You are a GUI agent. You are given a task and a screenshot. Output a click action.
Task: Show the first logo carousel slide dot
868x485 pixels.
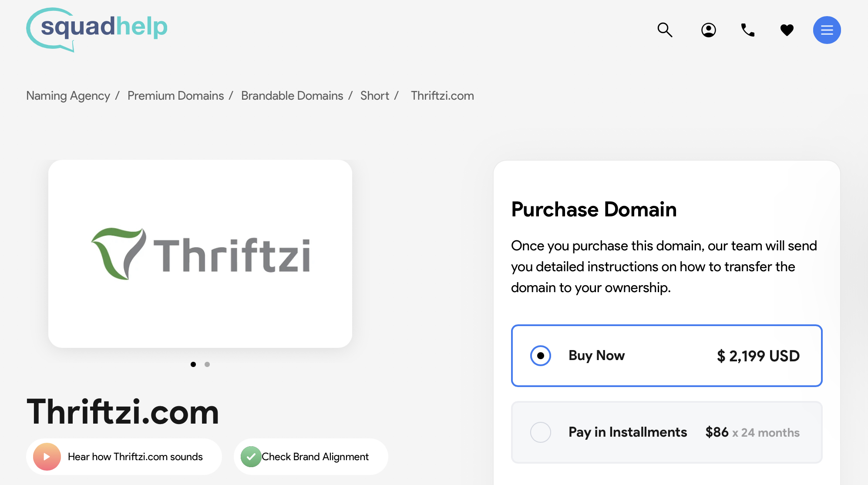(x=193, y=364)
